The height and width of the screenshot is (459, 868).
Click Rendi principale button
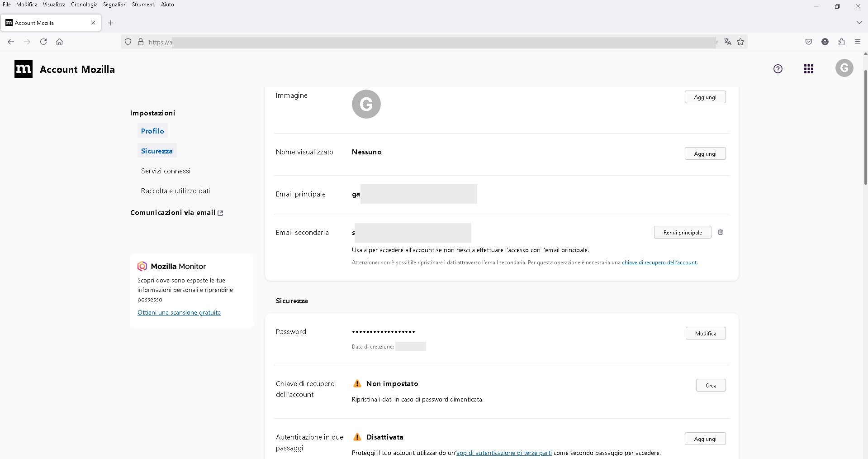(x=682, y=233)
